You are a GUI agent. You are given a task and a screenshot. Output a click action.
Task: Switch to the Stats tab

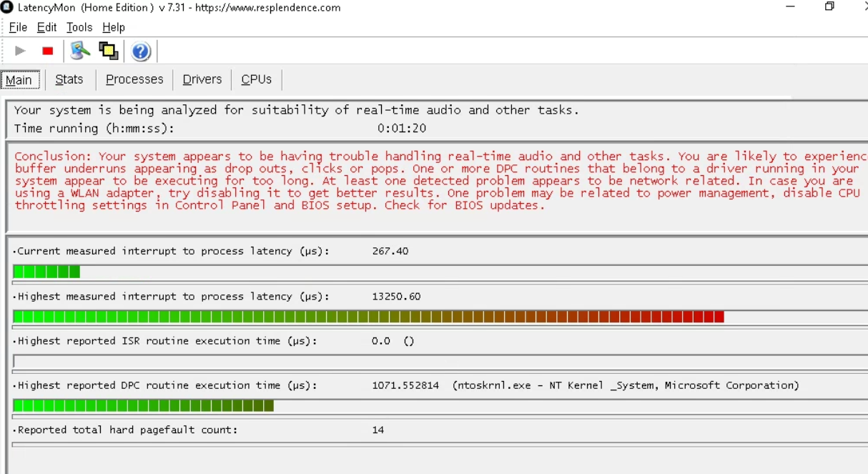[x=69, y=79]
